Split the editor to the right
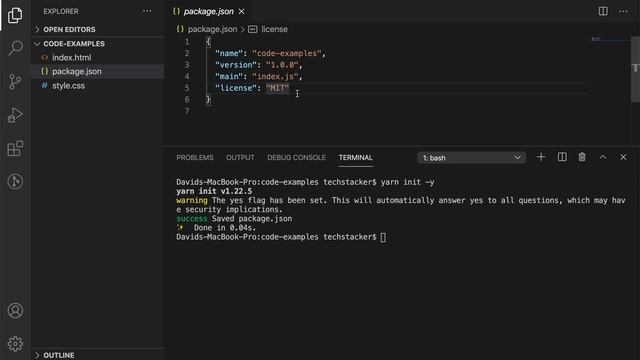 point(603,11)
